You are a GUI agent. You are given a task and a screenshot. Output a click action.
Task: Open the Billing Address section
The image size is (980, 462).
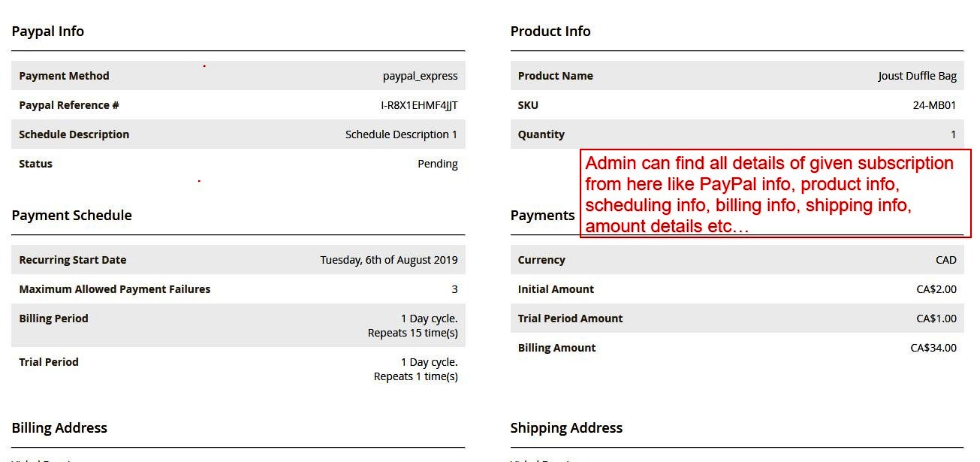coord(59,427)
